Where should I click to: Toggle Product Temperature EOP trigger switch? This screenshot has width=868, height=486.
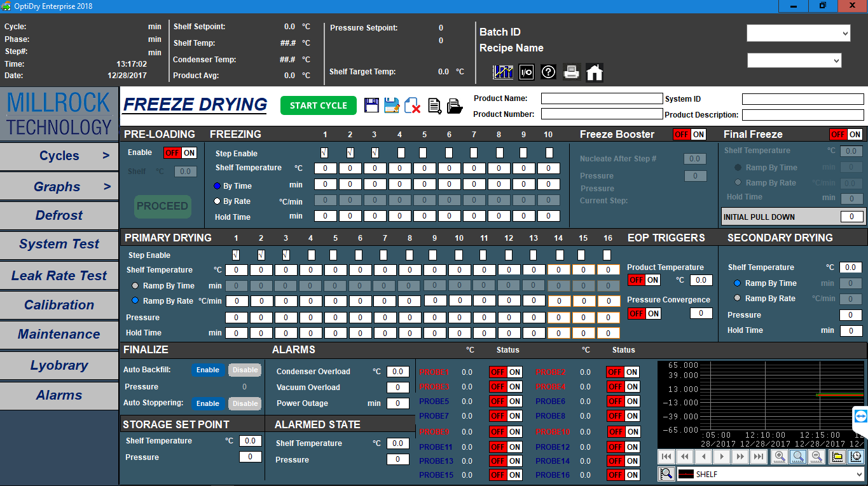[x=644, y=280]
